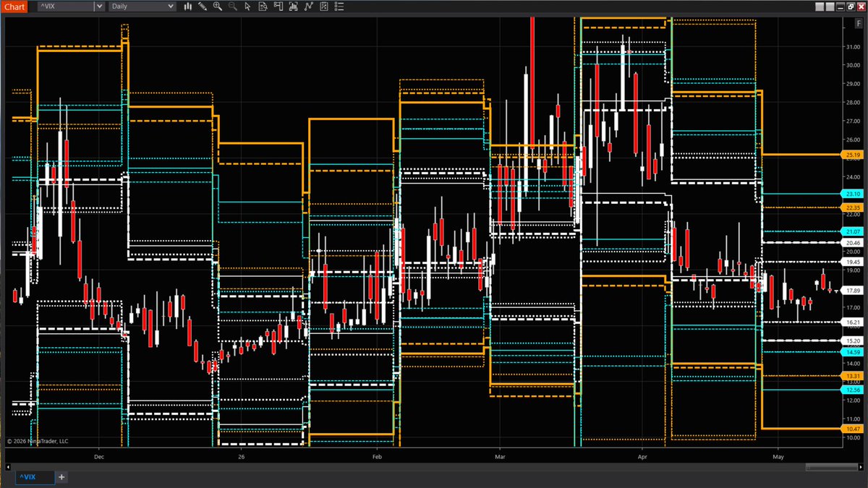
Task: Click the 20.46 white price marker
Action: click(x=852, y=243)
